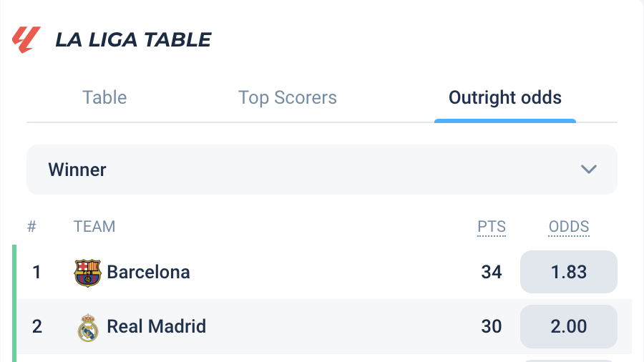Image resolution: width=644 pixels, height=362 pixels.
Task: Click the Real Madrid club crest
Action: 87,327
